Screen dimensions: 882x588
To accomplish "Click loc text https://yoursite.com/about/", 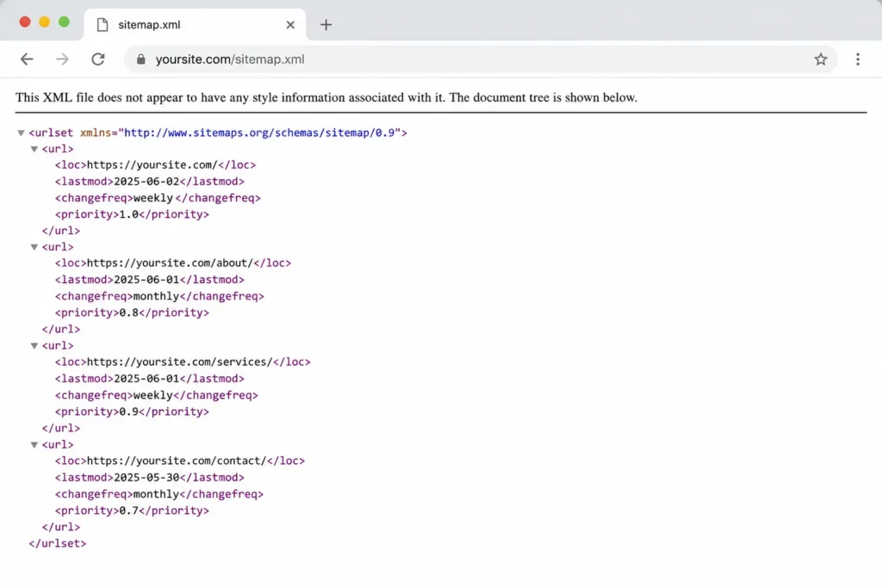I will pyautogui.click(x=170, y=263).
